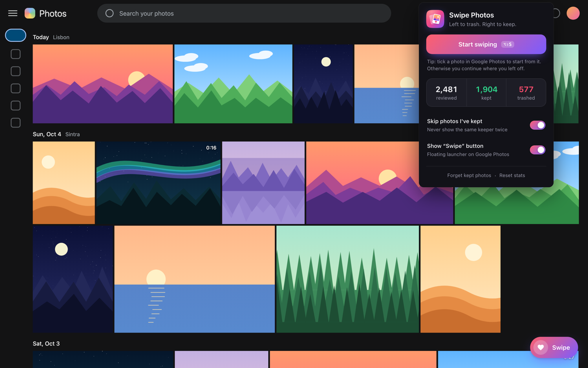588x368 pixels.
Task: Click the red "577" trashed count
Action: coord(526,89)
